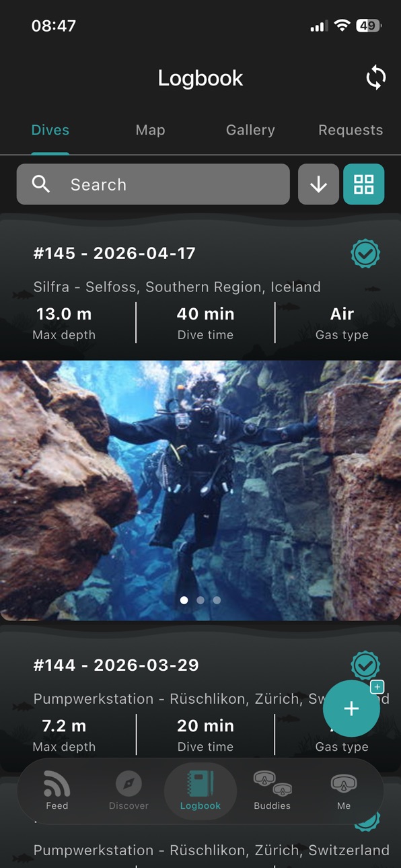
Task: Open the Me profile tab
Action: (344, 791)
